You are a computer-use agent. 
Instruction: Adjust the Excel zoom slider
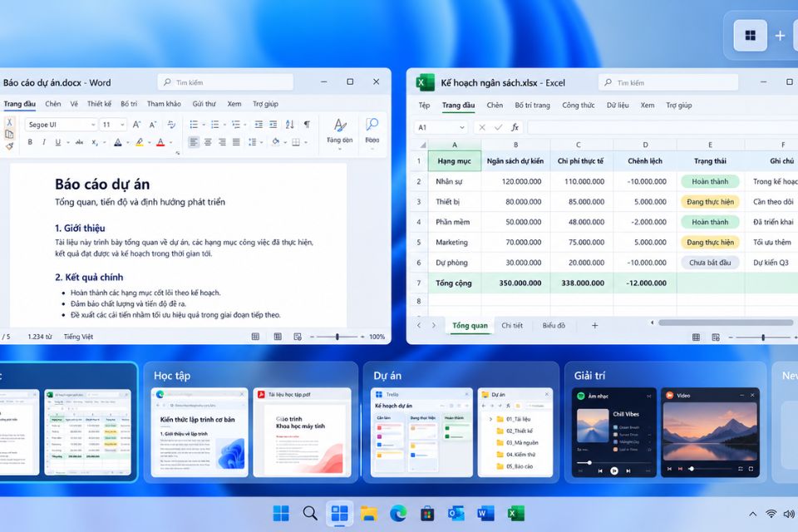click(762, 337)
